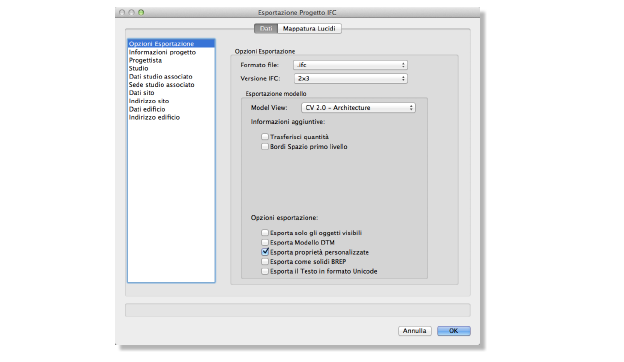Image resolution: width=624 pixels, height=362 pixels.
Task: Select Dati studio associato entry
Action: (171, 76)
